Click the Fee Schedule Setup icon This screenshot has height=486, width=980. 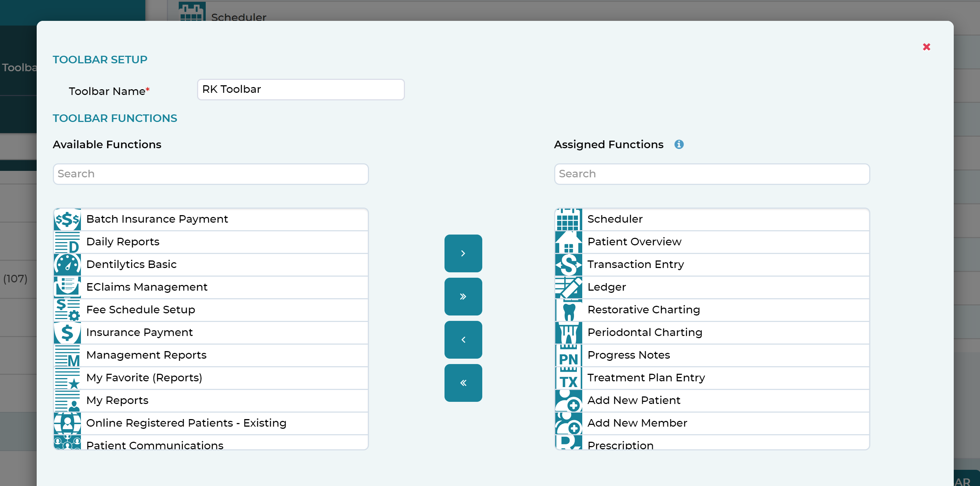(x=67, y=310)
